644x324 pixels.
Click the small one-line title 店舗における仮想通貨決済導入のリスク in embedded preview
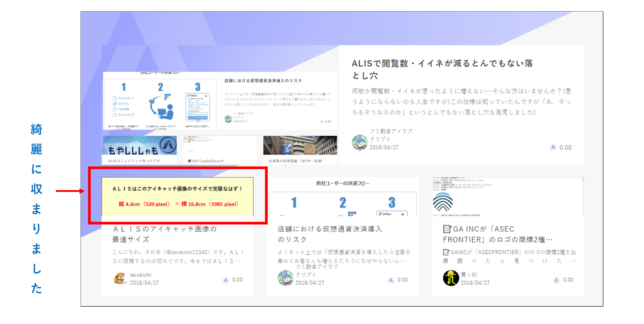point(263,81)
